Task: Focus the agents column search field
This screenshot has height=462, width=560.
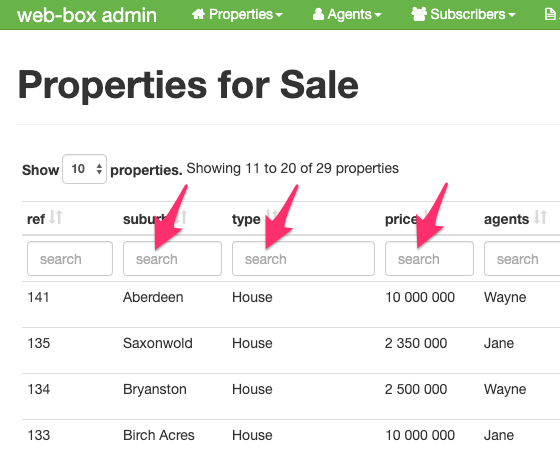Action: [x=522, y=258]
